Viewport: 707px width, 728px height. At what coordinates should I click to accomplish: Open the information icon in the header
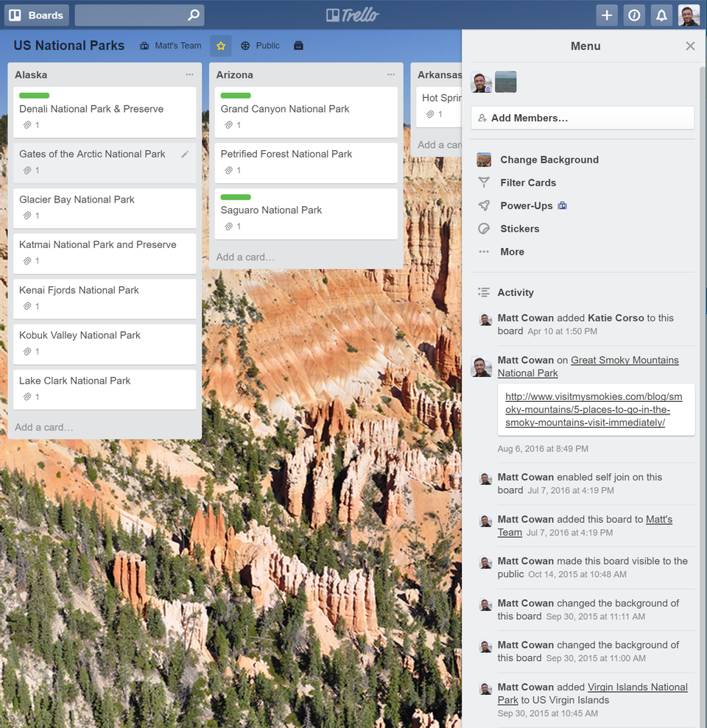coord(634,15)
